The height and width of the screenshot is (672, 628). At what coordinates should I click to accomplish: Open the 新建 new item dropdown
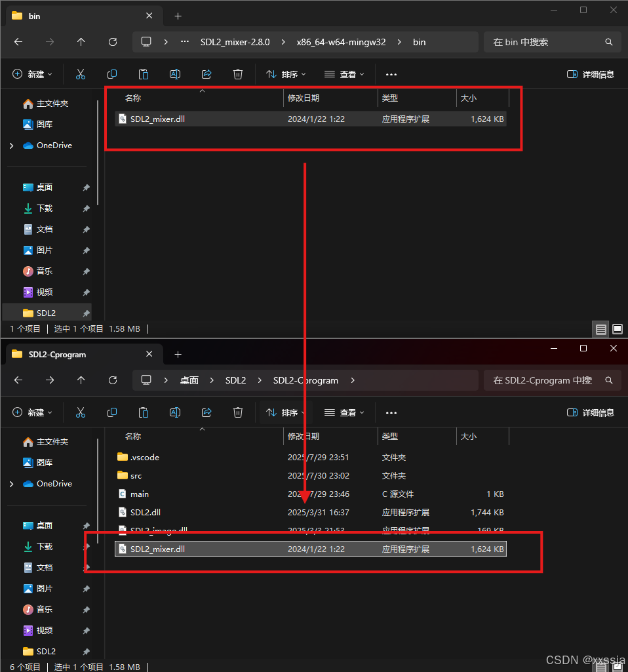coord(32,74)
